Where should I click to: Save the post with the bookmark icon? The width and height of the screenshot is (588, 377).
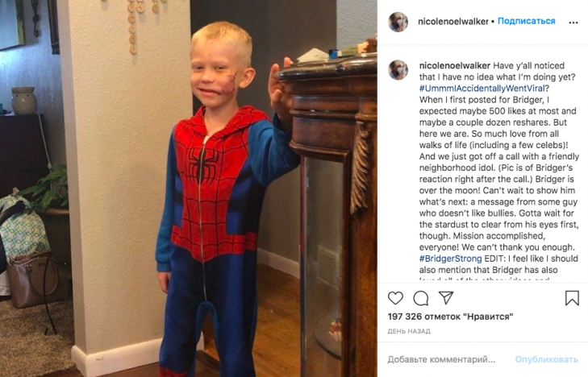[x=572, y=298]
